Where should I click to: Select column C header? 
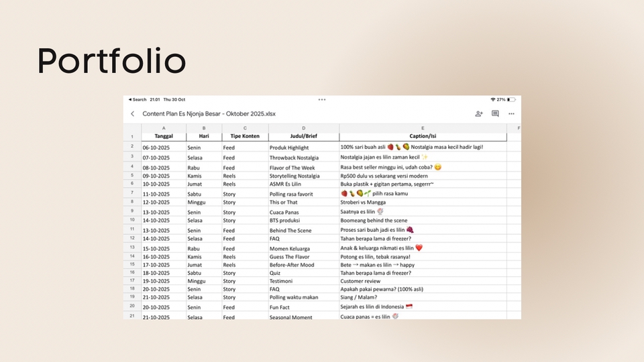(x=245, y=127)
